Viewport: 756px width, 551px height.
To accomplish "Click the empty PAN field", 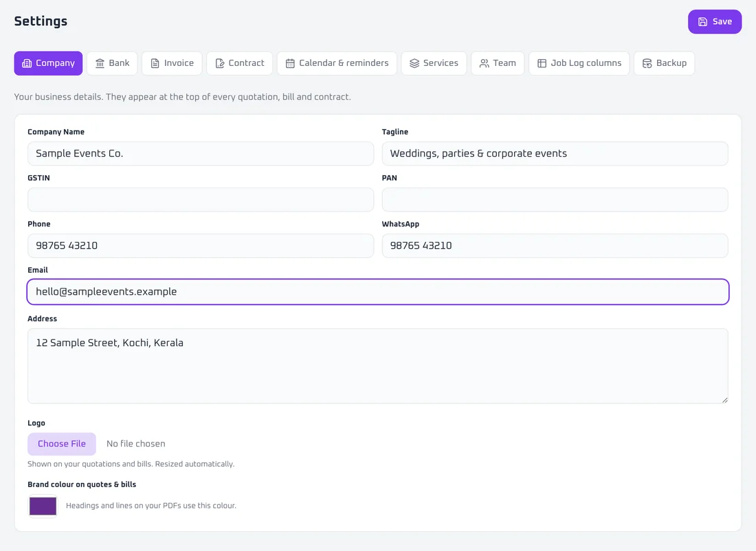I will (555, 199).
